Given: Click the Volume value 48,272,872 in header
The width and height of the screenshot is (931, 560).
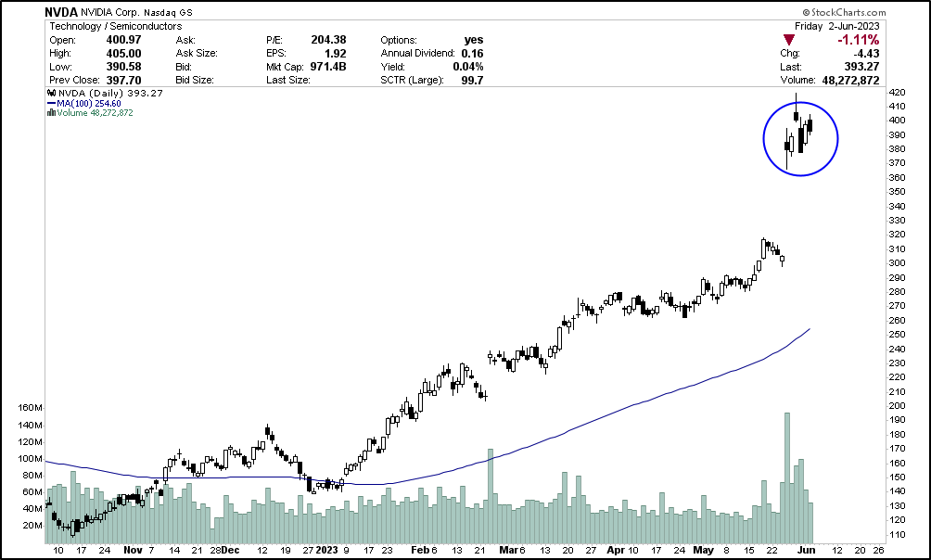Looking at the screenshot, I should 851,80.
